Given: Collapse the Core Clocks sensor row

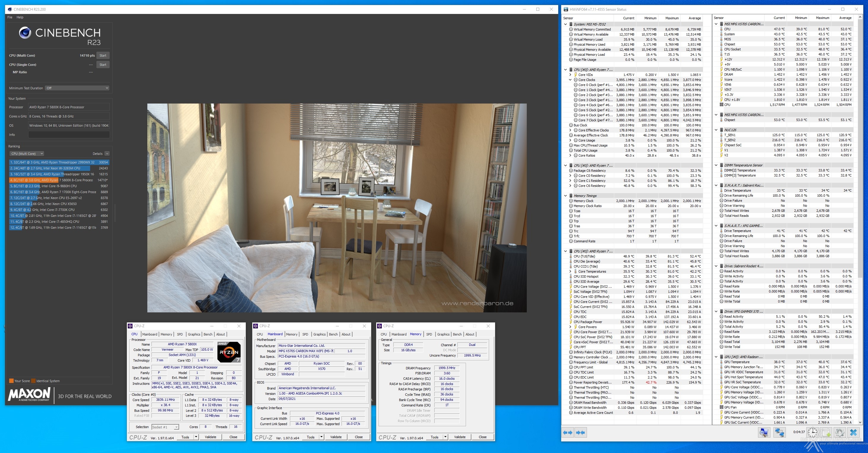Looking at the screenshot, I should point(570,80).
